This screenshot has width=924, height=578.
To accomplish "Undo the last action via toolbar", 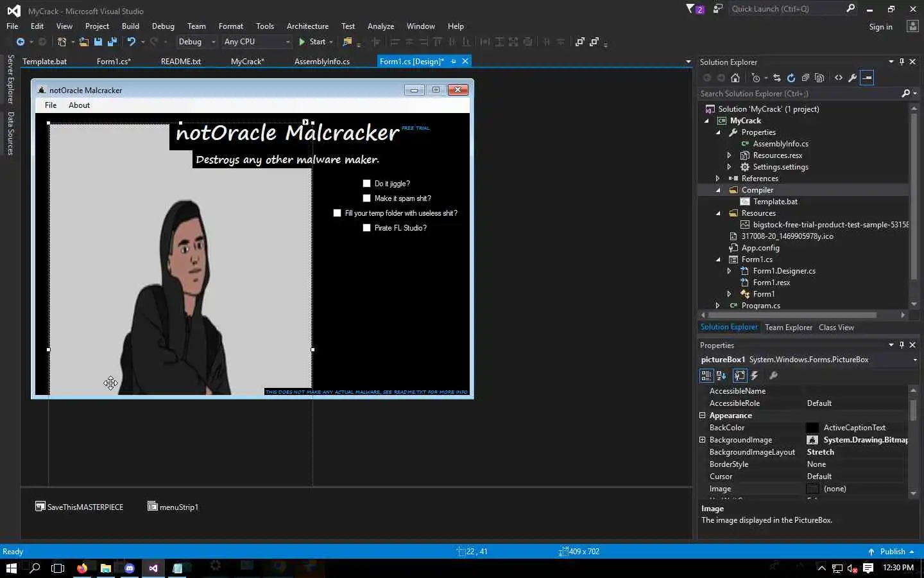I will click(131, 42).
